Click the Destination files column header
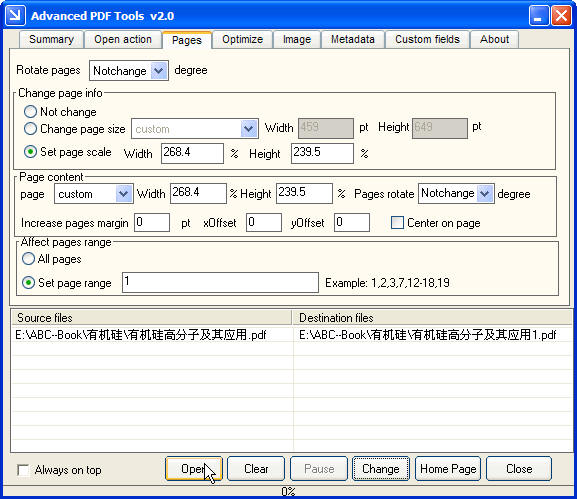The height and width of the screenshot is (499, 577). [432, 318]
